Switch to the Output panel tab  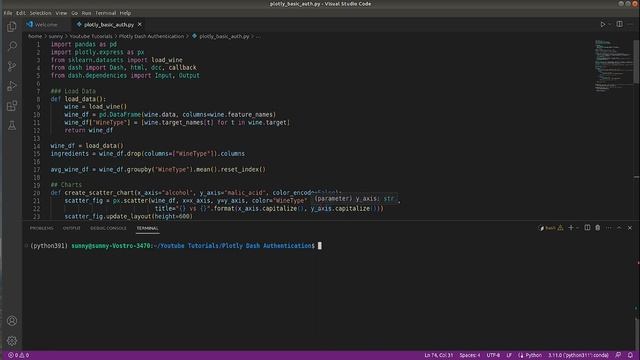pyautogui.click(x=71, y=228)
